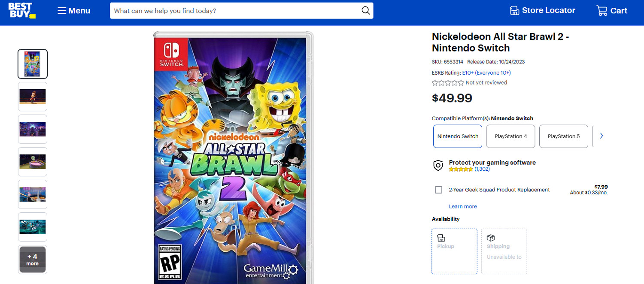Click the empty star rating icons
The width and height of the screenshot is (644, 284).
click(x=448, y=83)
